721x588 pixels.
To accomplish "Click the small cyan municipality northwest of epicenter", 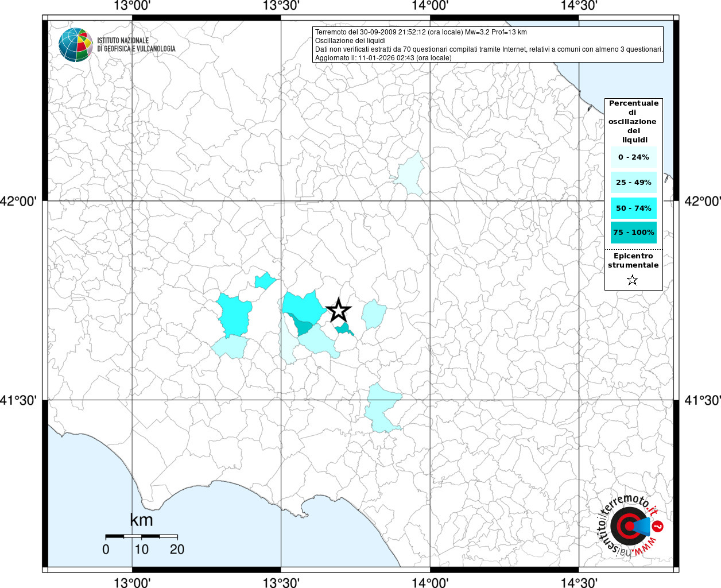I will [265, 280].
